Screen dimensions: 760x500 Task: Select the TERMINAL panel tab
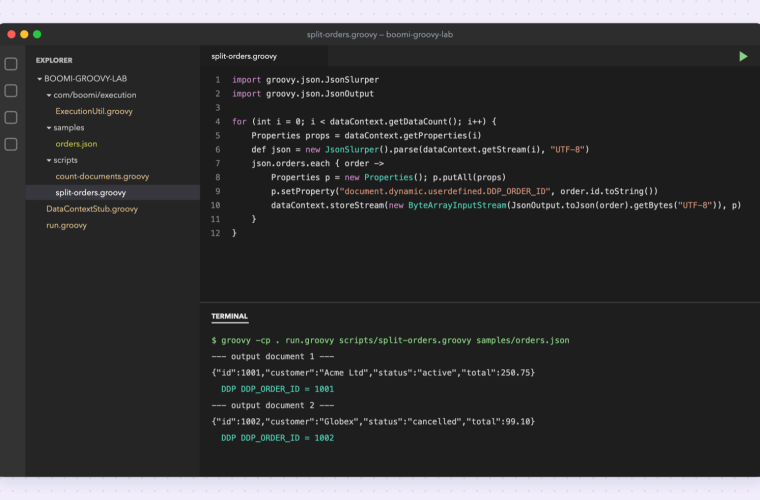click(229, 316)
